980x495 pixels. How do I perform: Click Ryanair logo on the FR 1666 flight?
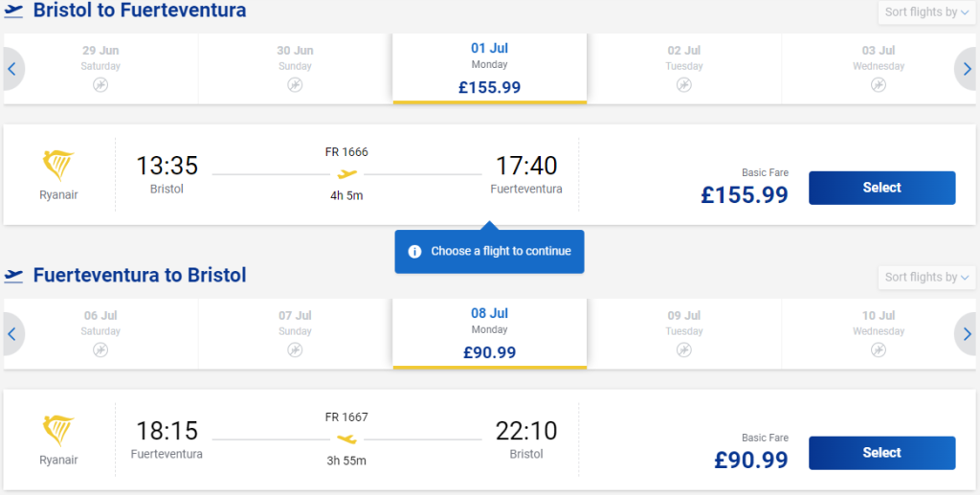click(x=58, y=166)
